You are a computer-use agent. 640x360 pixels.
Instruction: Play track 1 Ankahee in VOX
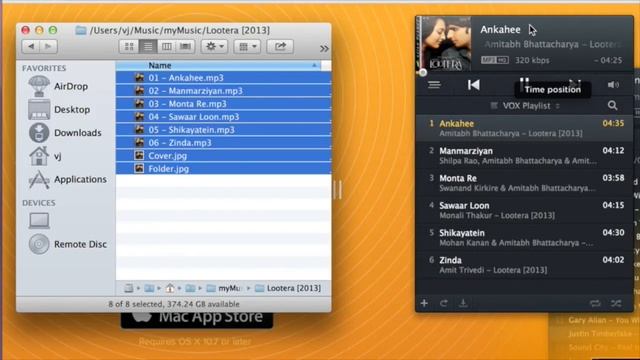point(524,128)
